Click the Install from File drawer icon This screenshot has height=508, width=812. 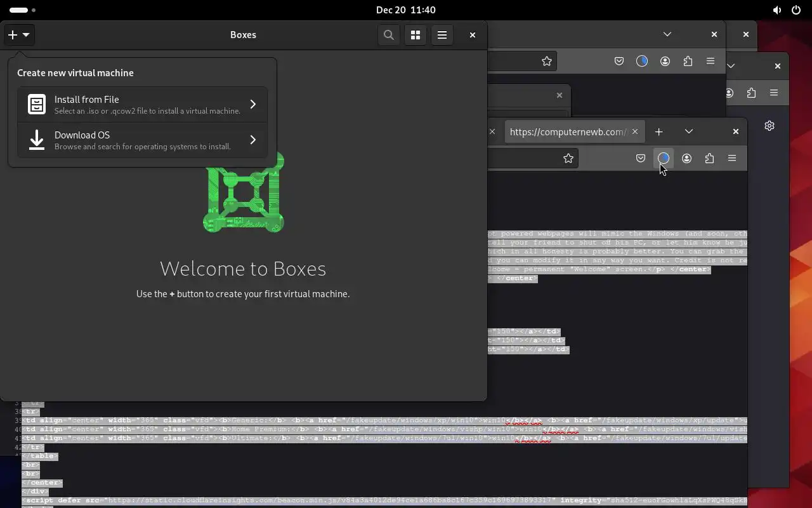tap(37, 104)
